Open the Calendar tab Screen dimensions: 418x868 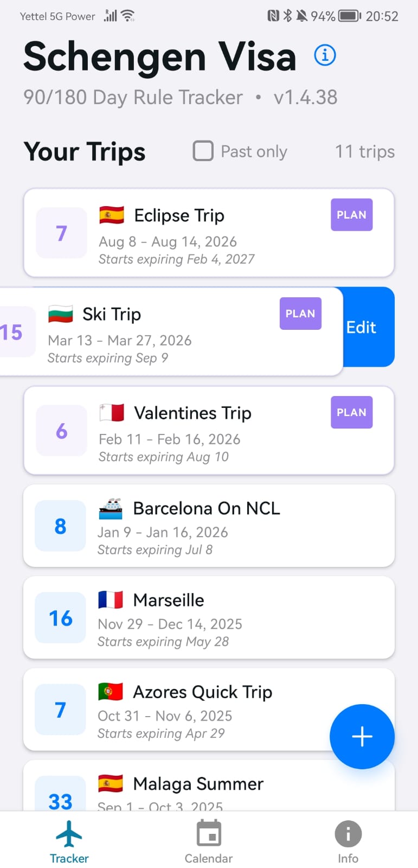click(x=209, y=841)
